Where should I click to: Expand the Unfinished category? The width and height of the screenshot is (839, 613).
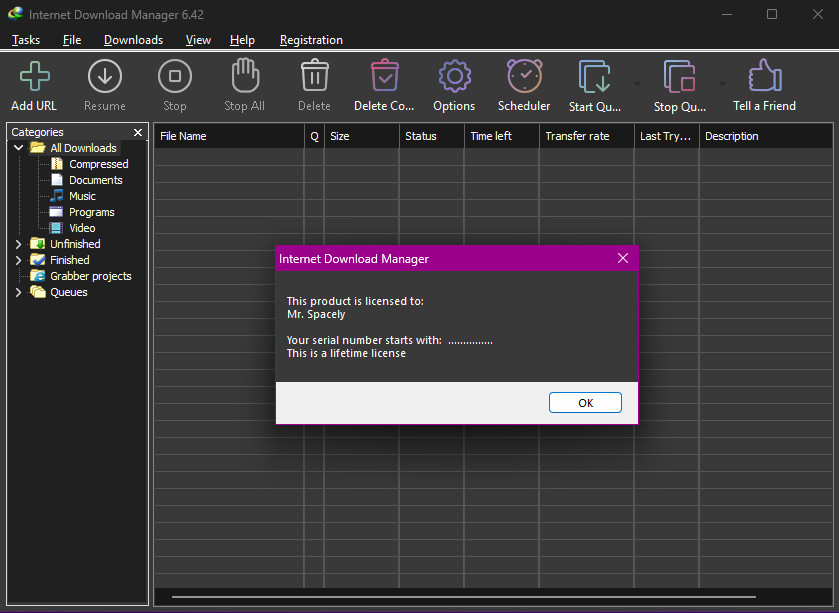point(19,244)
